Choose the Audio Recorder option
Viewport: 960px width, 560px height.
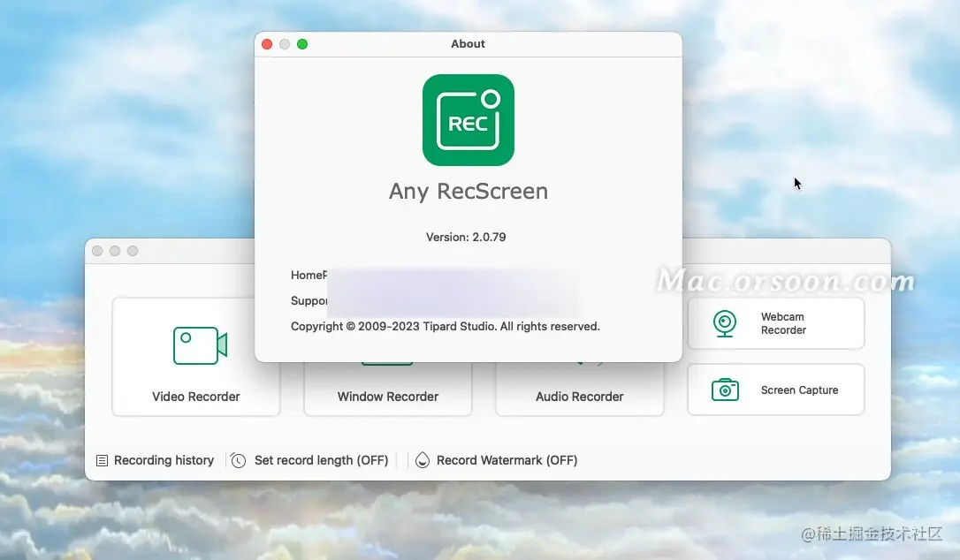(579, 397)
